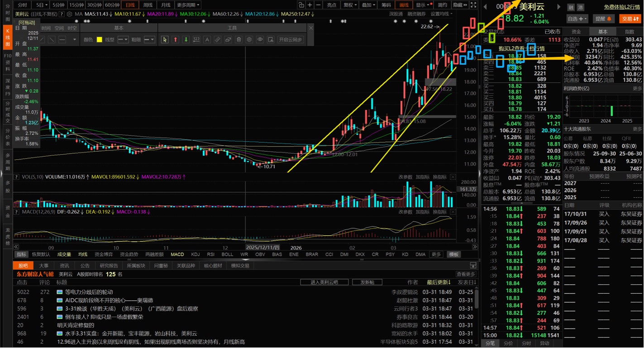Open the 更多周期 dropdown
Screen dimensions: 644x348
[x=188, y=5]
